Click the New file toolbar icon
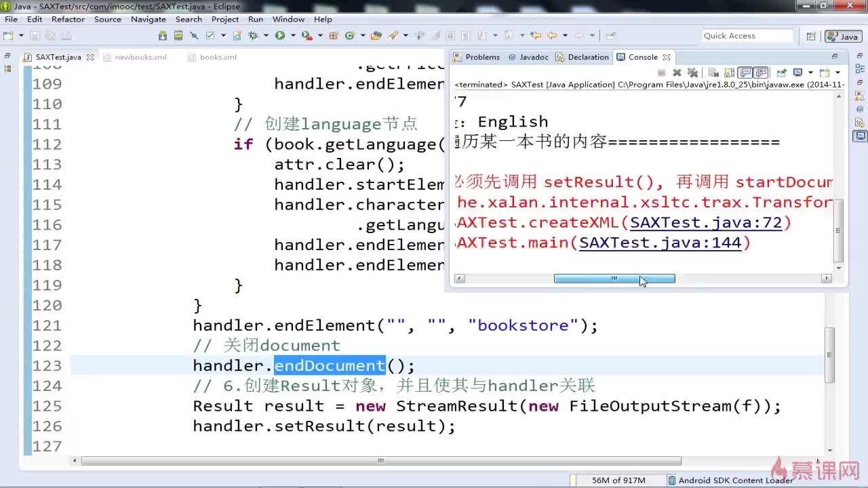The image size is (868, 488). click(x=7, y=36)
